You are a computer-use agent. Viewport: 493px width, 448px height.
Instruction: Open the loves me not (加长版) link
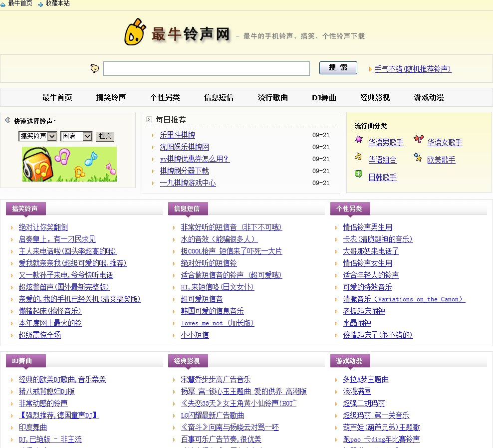pos(218,323)
